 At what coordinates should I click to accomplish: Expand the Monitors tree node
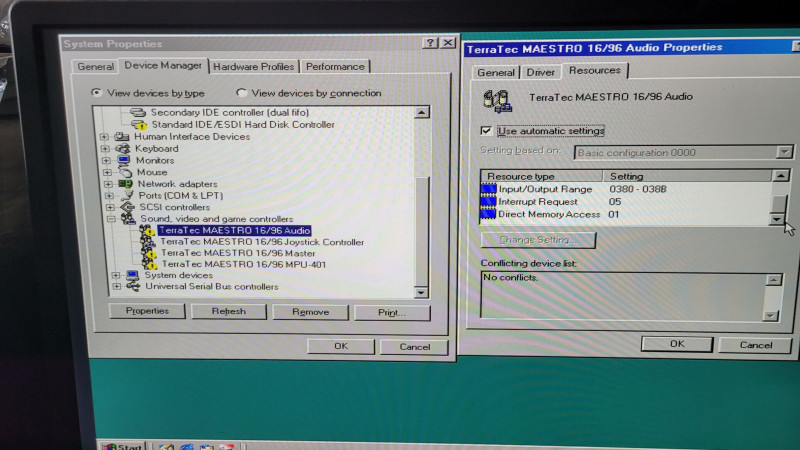[107, 161]
